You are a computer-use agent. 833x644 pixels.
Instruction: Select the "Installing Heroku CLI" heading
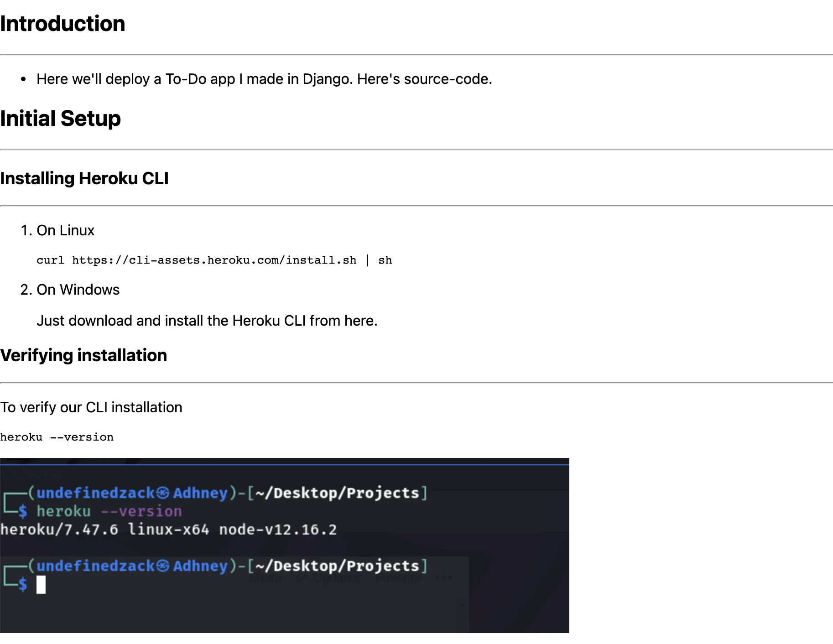tap(84, 178)
